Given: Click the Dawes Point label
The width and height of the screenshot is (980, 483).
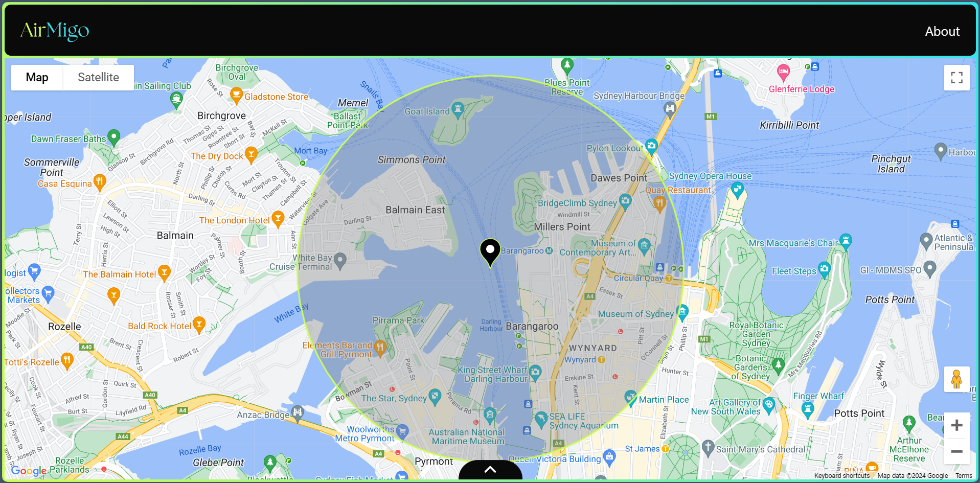Looking at the screenshot, I should [x=619, y=178].
